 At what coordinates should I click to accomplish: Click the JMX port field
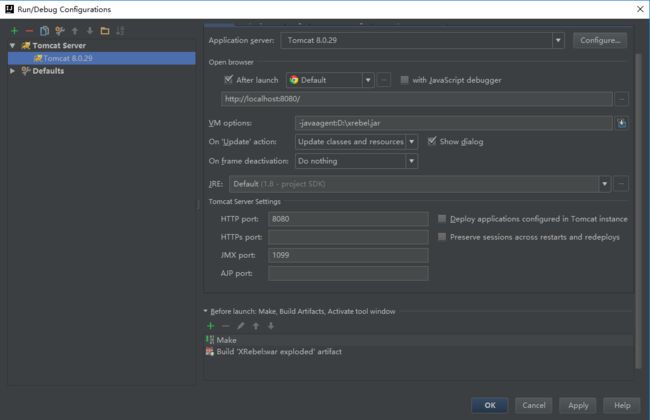click(x=348, y=255)
